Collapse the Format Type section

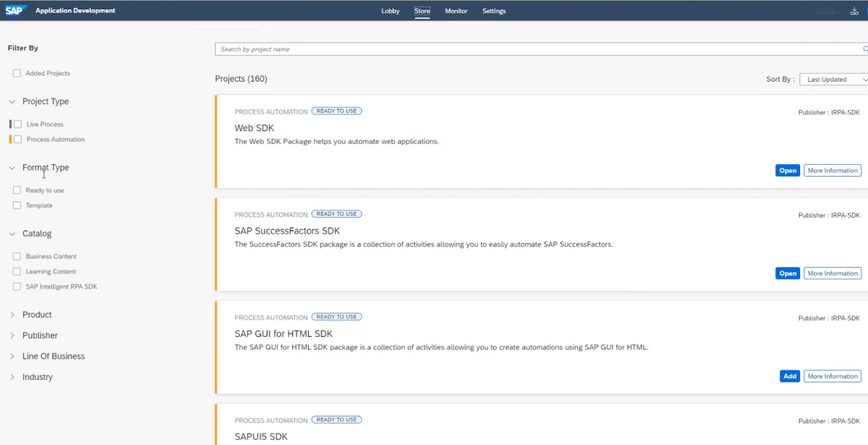12,167
